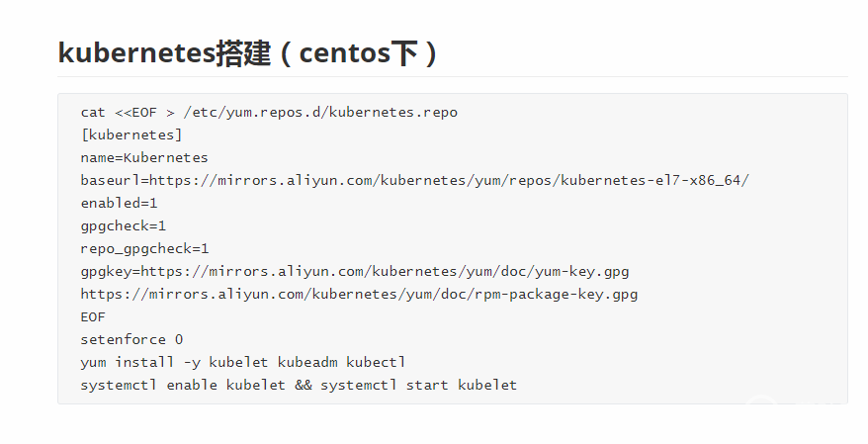Click the && operator in last line
Image resolution: width=868 pixels, height=444 pixels.
303,385
